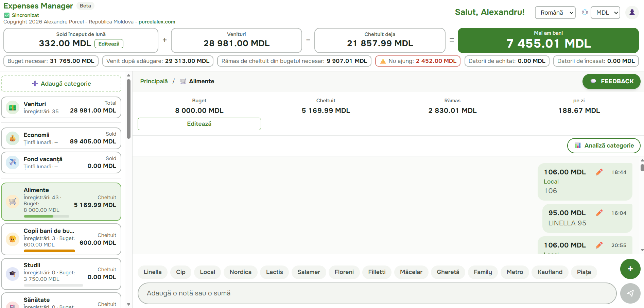The image size is (644, 308).
Task: Select the Piața quick tag
Action: [x=584, y=272]
